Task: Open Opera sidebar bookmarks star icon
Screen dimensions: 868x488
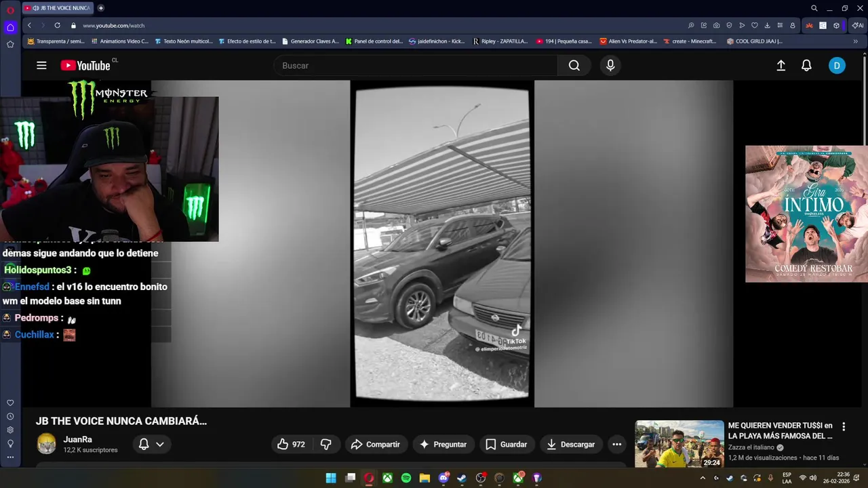Action: 10,44
